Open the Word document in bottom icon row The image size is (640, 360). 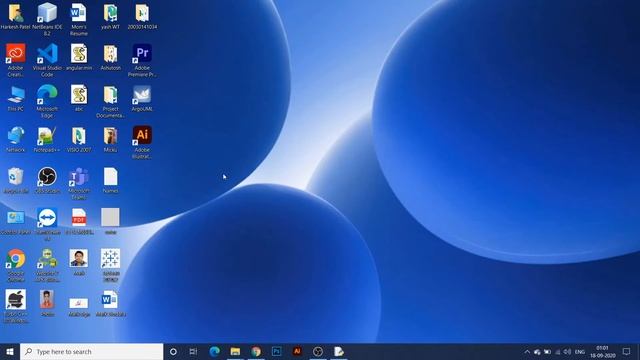click(110, 300)
